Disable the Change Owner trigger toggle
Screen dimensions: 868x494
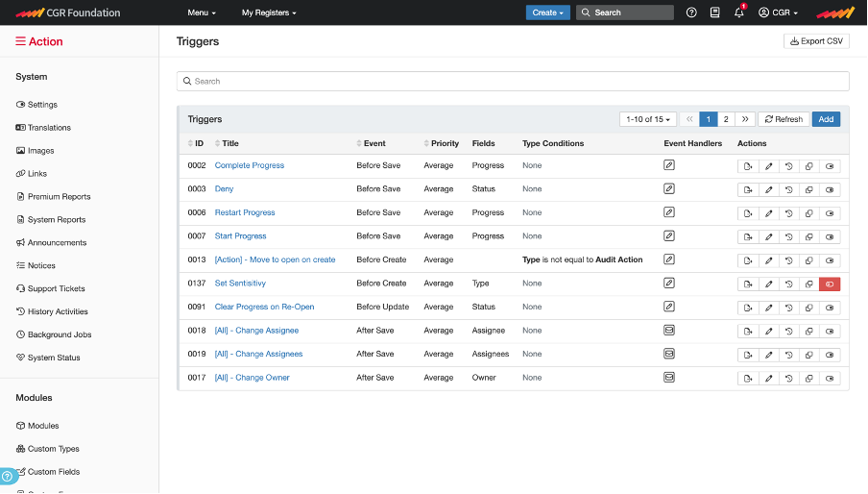830,379
